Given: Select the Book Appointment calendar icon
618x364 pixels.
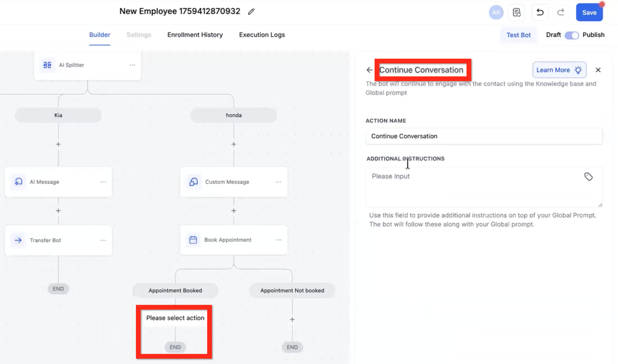Looking at the screenshot, I should [x=193, y=240].
